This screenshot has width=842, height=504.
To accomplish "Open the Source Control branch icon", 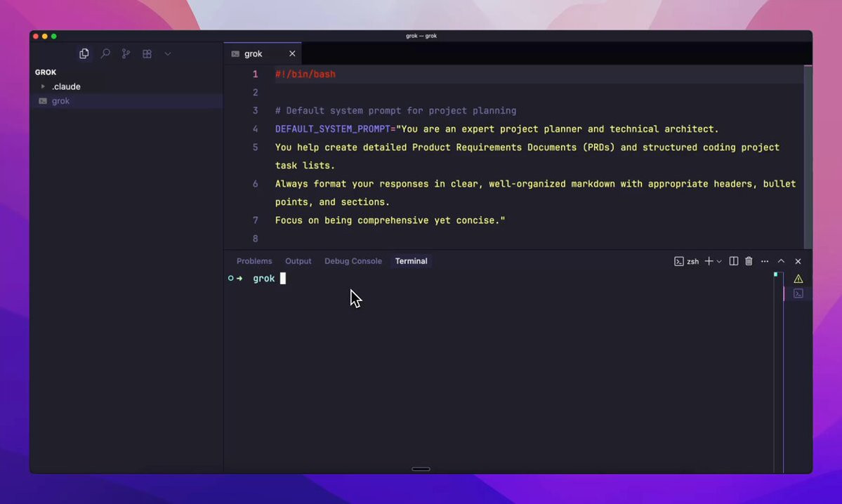I will pyautogui.click(x=126, y=53).
